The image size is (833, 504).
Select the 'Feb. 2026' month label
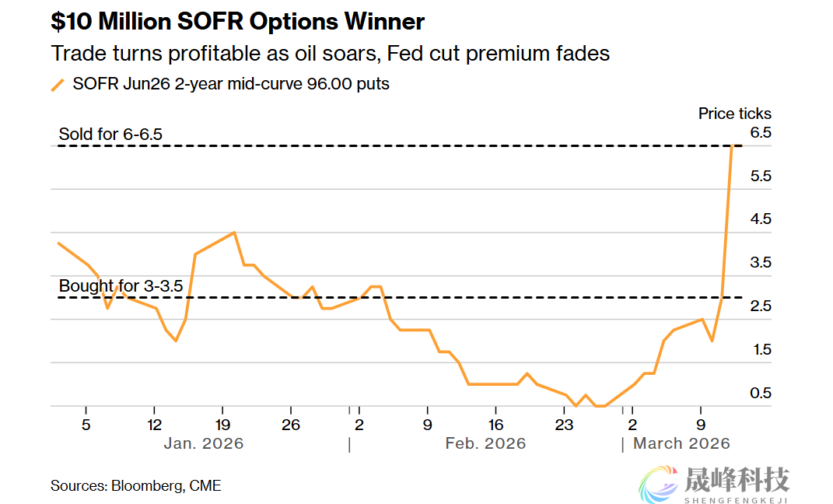coord(485,443)
